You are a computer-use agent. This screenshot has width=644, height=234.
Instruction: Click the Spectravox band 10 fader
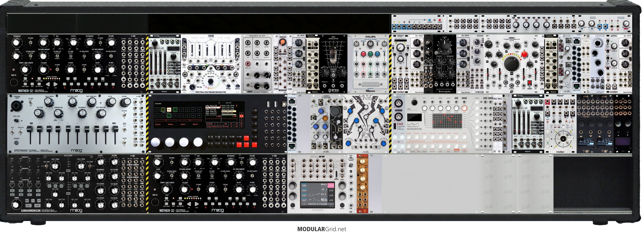point(116,129)
